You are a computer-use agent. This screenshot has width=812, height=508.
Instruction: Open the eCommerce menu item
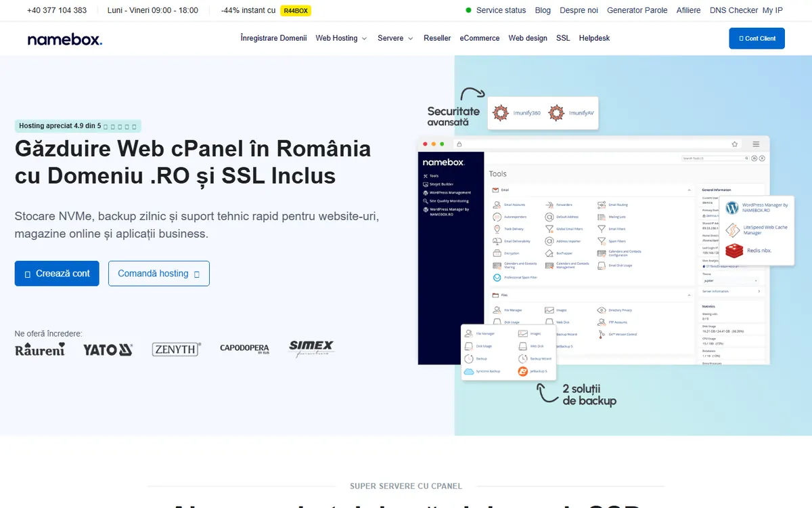(480, 38)
